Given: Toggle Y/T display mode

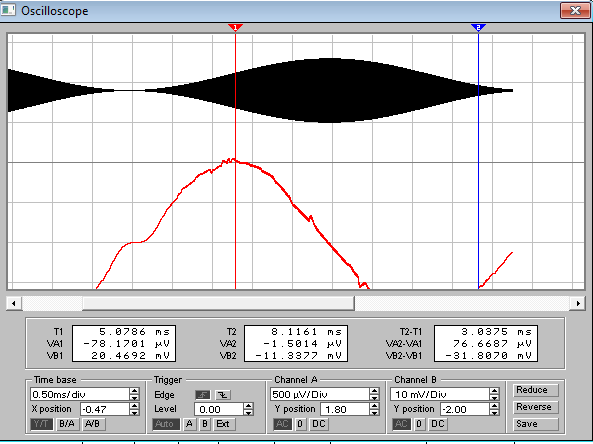Looking at the screenshot, I should 42,424.
